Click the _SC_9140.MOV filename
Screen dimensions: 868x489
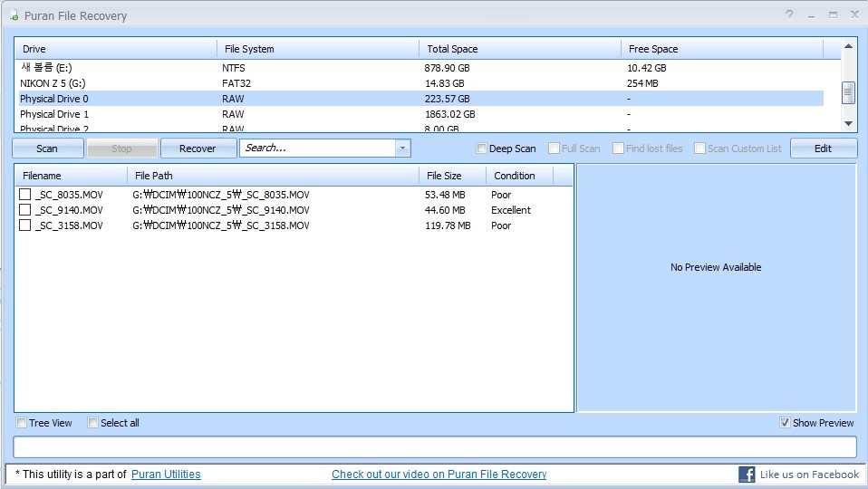69,210
